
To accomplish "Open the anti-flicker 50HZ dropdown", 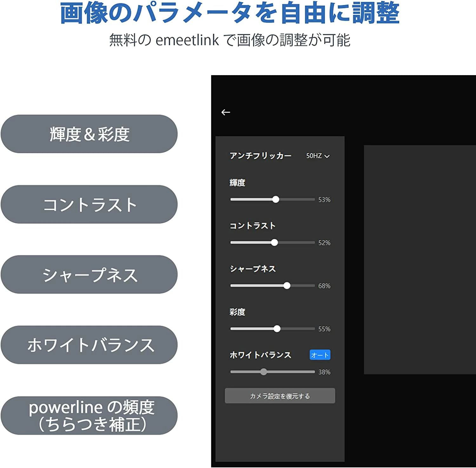I will tap(318, 156).
